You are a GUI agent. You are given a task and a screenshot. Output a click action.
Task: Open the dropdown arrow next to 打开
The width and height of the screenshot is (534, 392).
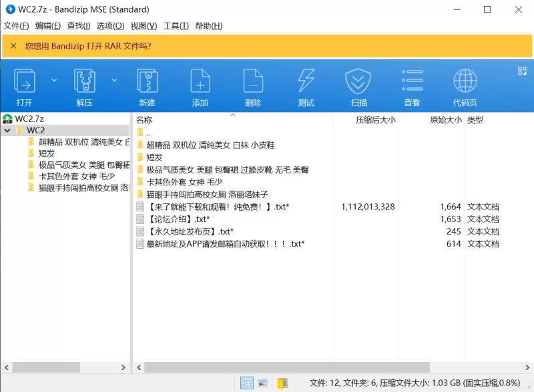(54, 80)
